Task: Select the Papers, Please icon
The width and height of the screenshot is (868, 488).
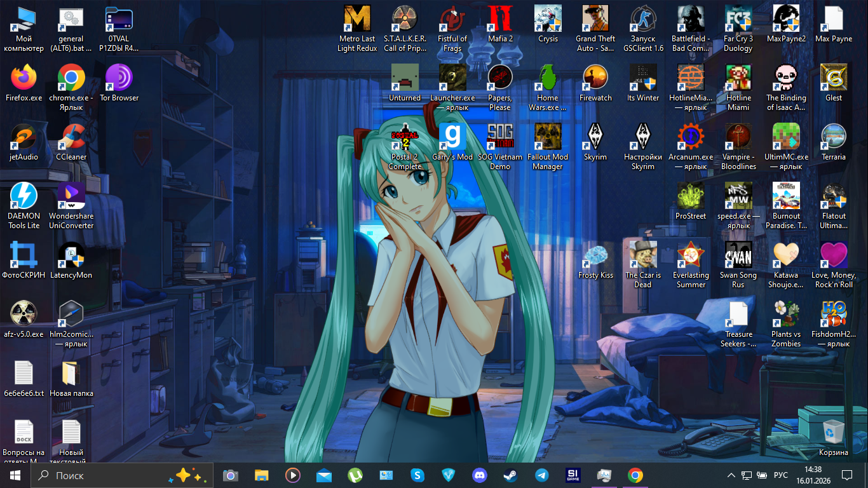Action: [500, 88]
